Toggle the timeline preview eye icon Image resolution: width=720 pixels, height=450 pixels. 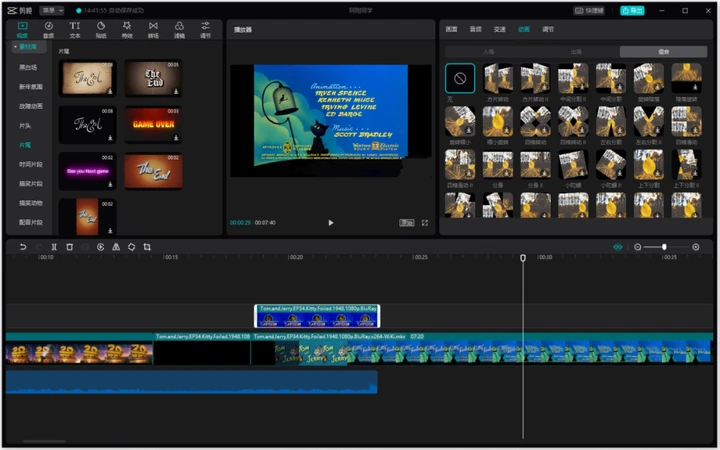click(617, 247)
